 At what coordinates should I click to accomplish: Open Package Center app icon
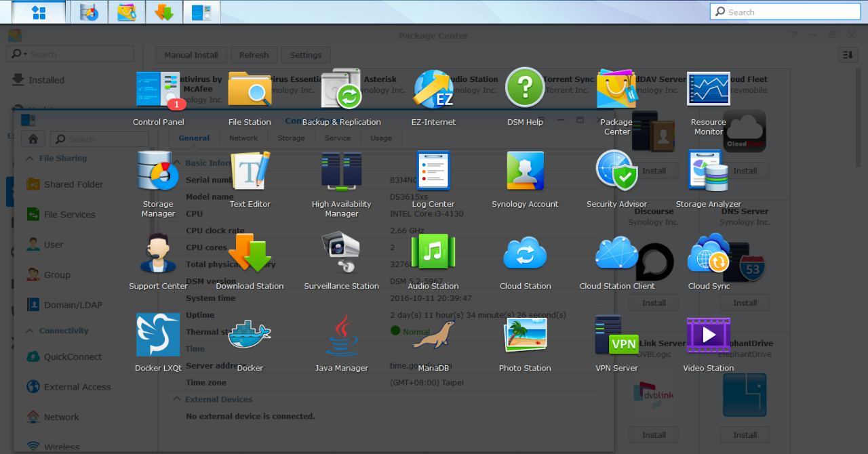(616, 89)
